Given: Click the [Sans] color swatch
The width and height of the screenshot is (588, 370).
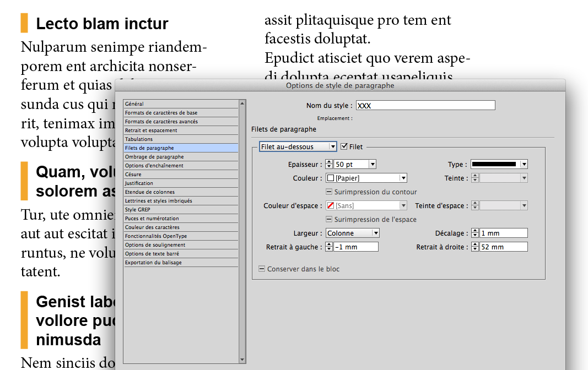Looking at the screenshot, I should 331,205.
